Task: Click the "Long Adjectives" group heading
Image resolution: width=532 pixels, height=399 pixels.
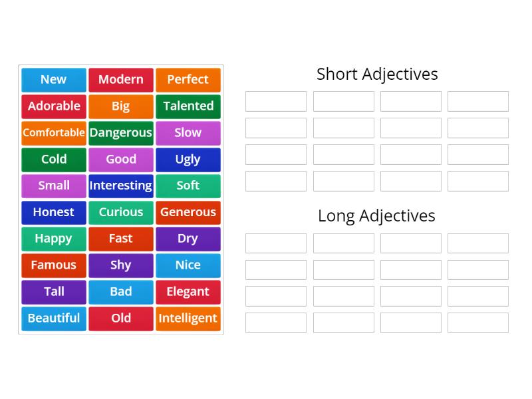Action: point(377,215)
